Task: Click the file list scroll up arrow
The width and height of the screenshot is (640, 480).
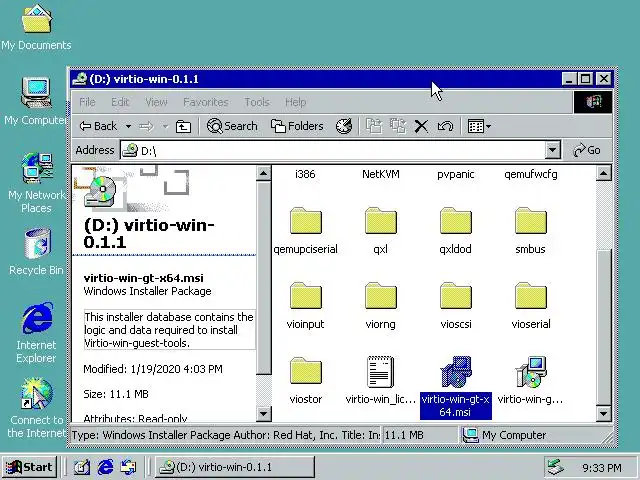Action: 603,173
